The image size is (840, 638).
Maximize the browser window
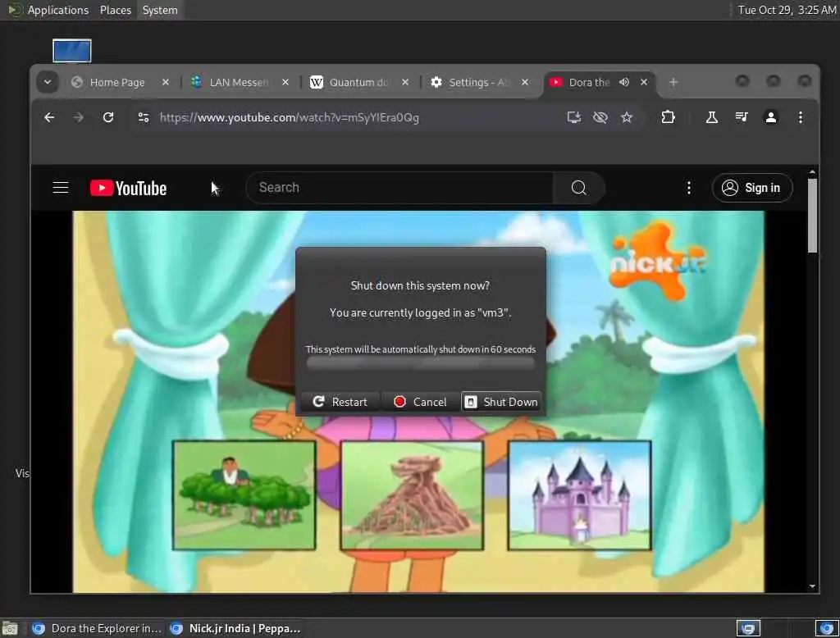[x=773, y=81]
